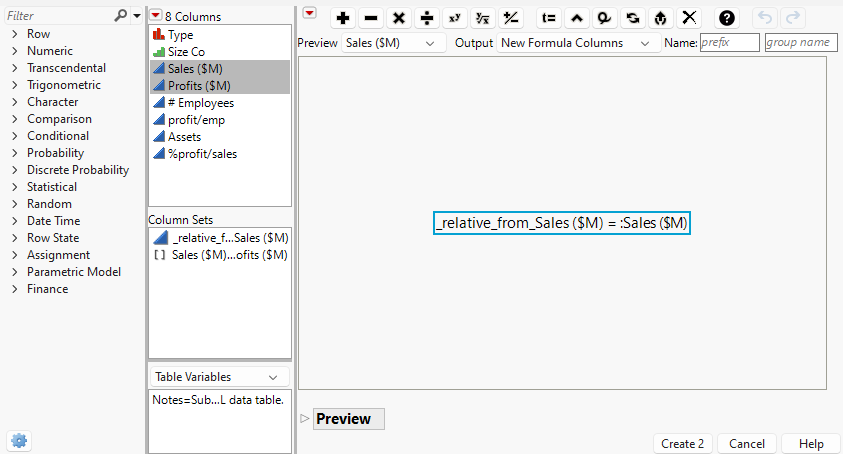Viewport: 843px width, 454px height.
Task: Click the peel expression button
Action: [x=661, y=18]
